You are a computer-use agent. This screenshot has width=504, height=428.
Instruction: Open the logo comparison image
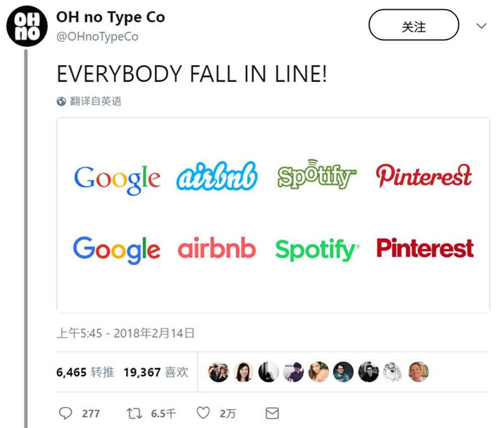pos(273,215)
